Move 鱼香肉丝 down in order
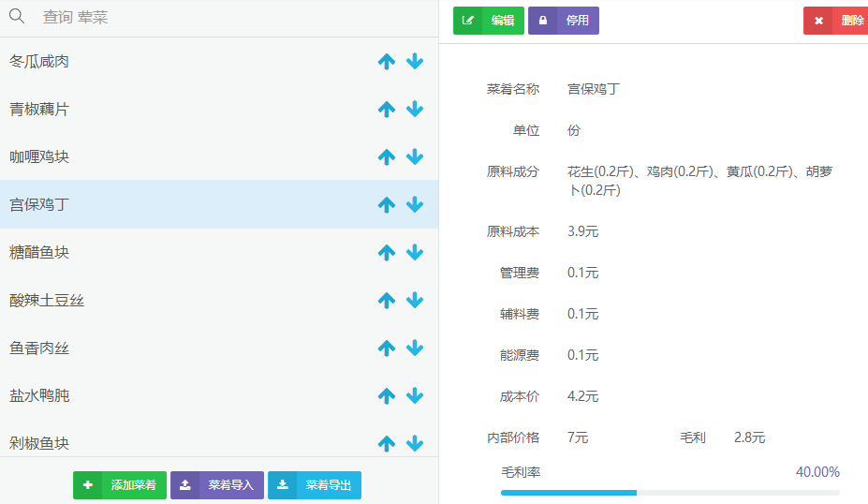The image size is (868, 504). tap(415, 348)
